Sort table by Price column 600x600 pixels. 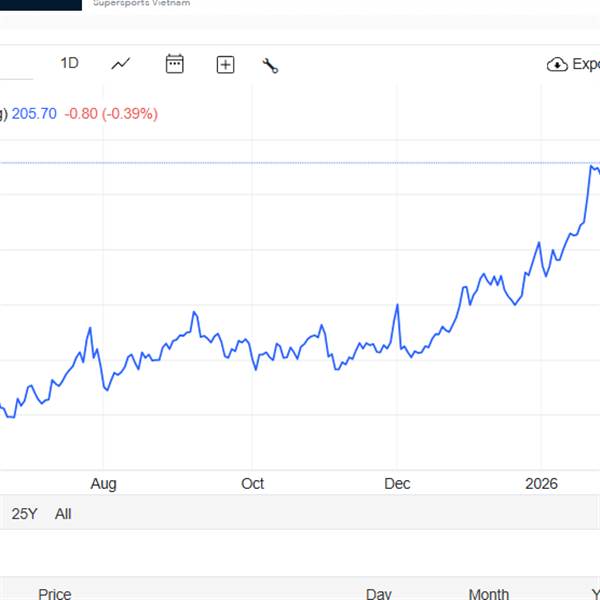55,594
